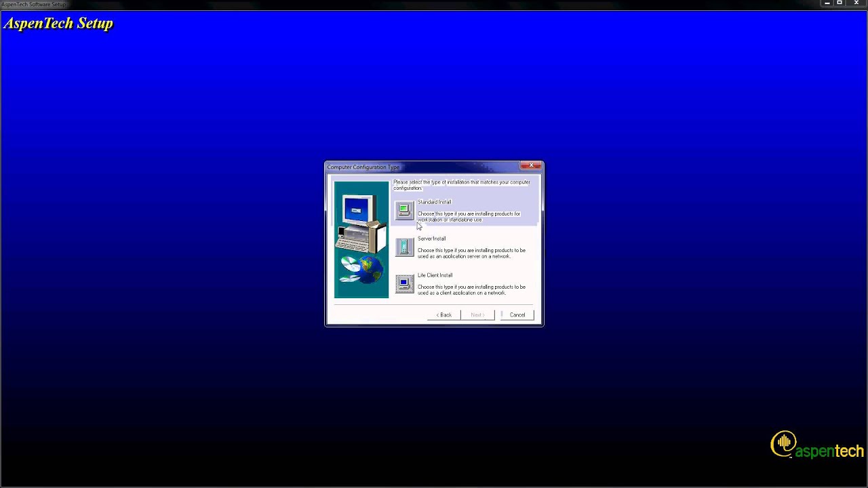Minimize the AspenTech Software Setup window
The image size is (868, 488).
point(827,3)
